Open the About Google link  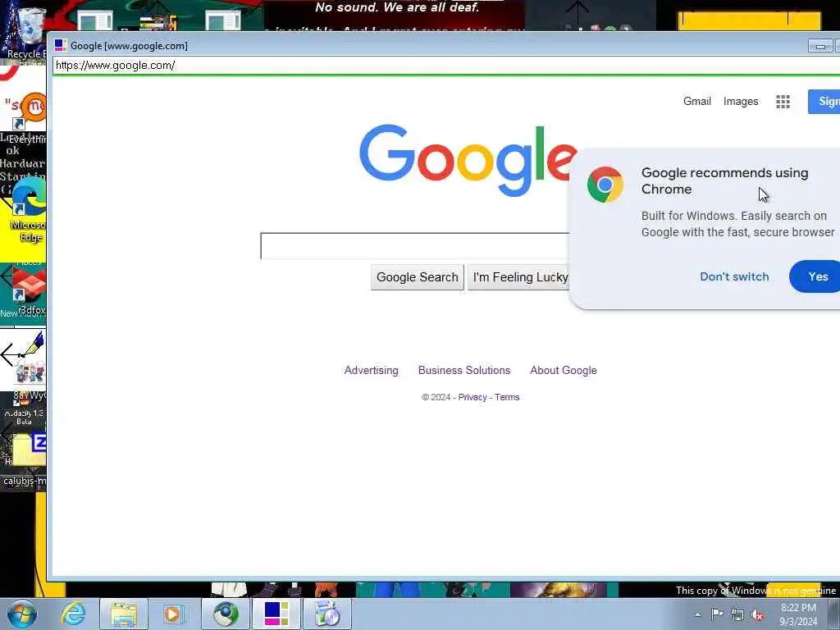point(563,370)
